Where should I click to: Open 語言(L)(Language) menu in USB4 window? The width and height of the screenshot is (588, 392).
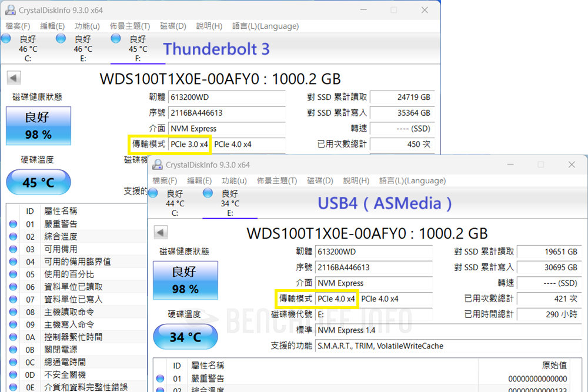coord(413,180)
